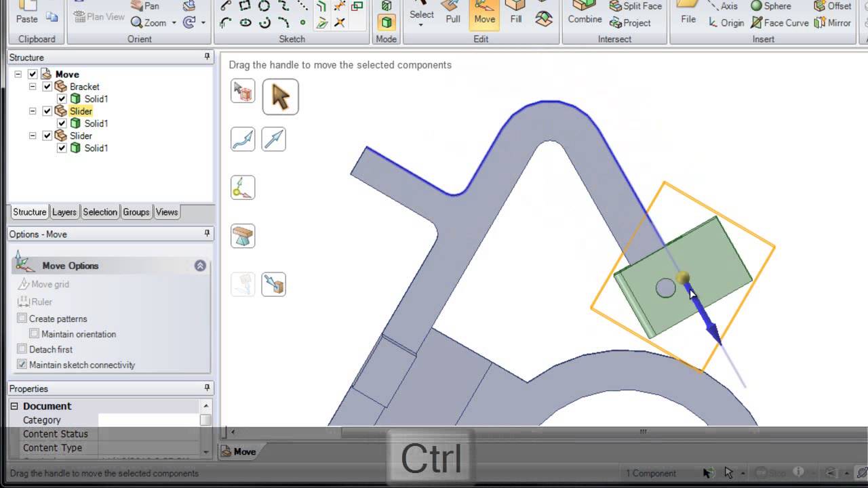The width and height of the screenshot is (868, 488).
Task: Switch to the Views tab
Action: click(x=167, y=212)
